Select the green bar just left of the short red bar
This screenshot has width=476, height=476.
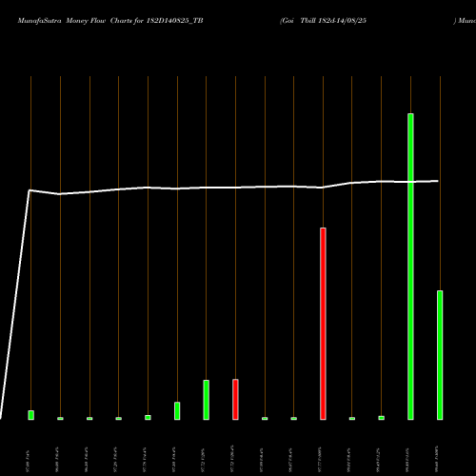[207, 400]
